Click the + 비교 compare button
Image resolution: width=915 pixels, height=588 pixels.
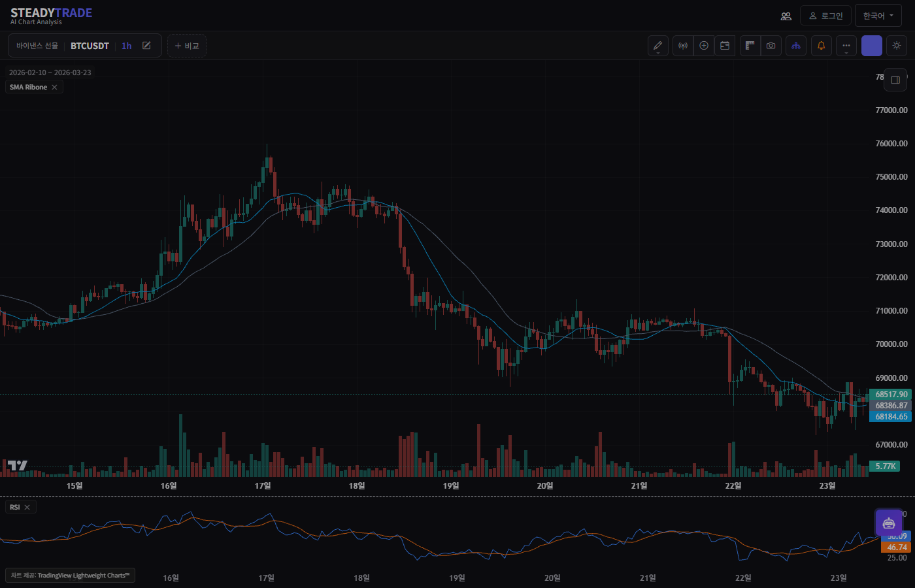pyautogui.click(x=187, y=46)
